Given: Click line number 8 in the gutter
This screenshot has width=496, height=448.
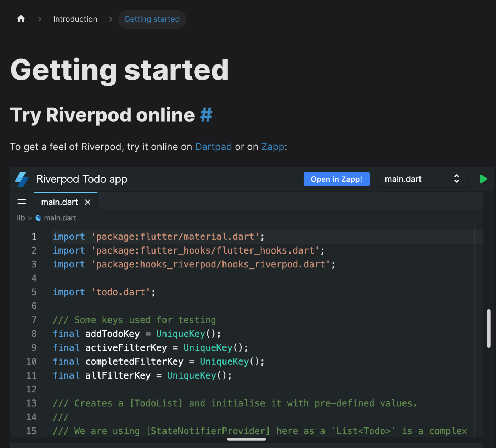Looking at the screenshot, I should tap(34, 334).
